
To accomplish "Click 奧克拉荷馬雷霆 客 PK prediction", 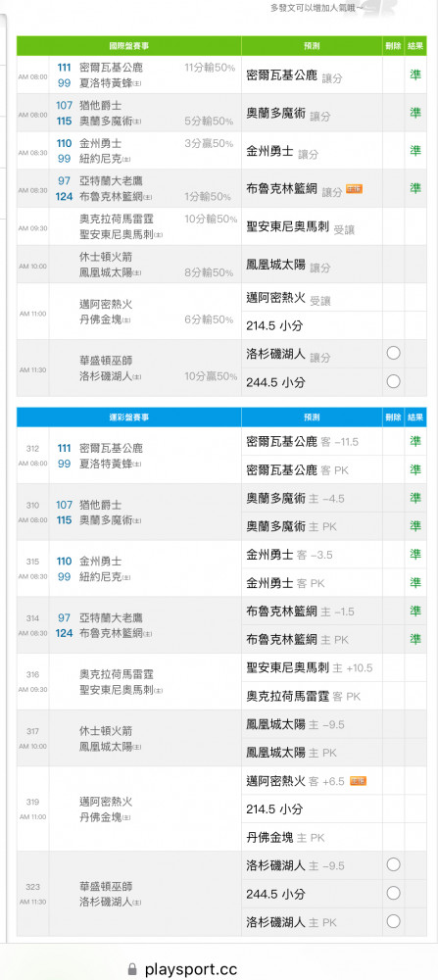I will tap(304, 696).
